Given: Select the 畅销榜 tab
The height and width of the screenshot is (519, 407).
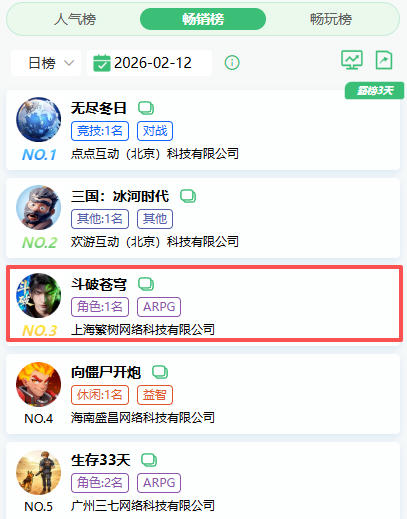Looking at the screenshot, I should 203,19.
